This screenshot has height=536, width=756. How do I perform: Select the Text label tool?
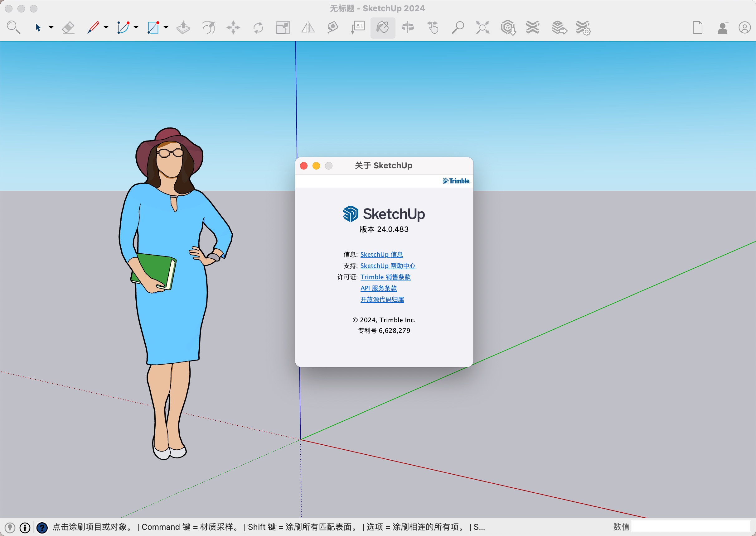(358, 27)
